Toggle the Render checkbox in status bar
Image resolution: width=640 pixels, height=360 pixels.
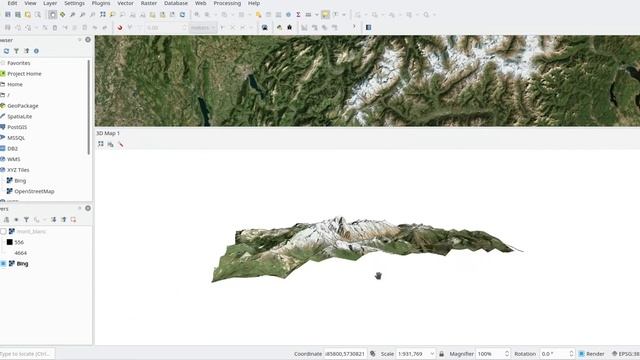(582, 354)
